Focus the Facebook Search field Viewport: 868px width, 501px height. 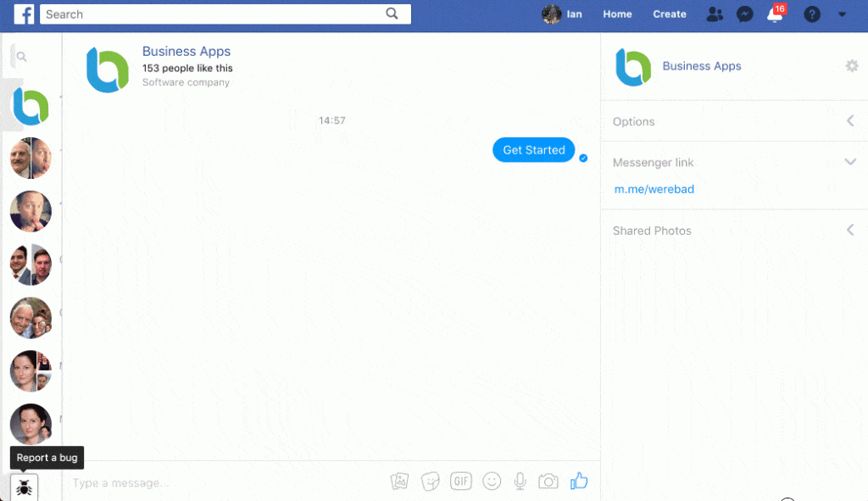(225, 14)
